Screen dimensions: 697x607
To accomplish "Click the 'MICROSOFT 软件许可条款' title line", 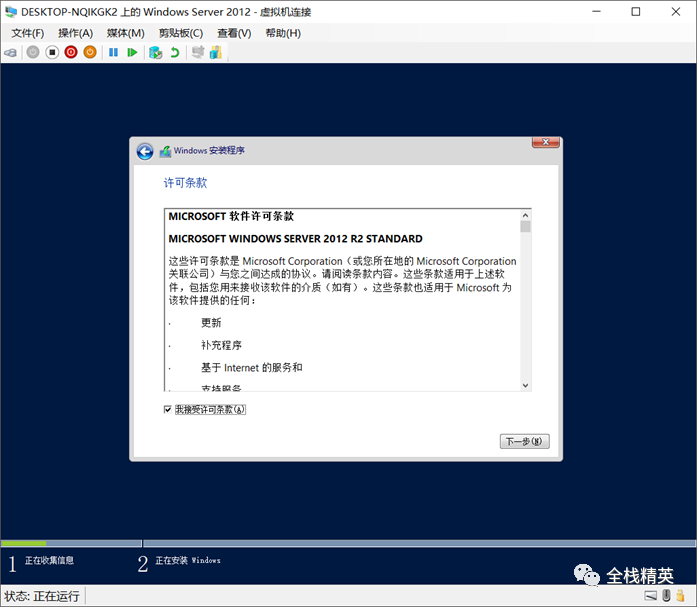I will [x=231, y=216].
